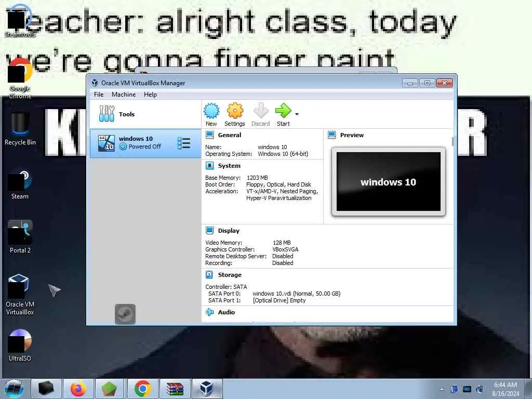Click the Display section header
The width and height of the screenshot is (532, 399).
point(229,231)
